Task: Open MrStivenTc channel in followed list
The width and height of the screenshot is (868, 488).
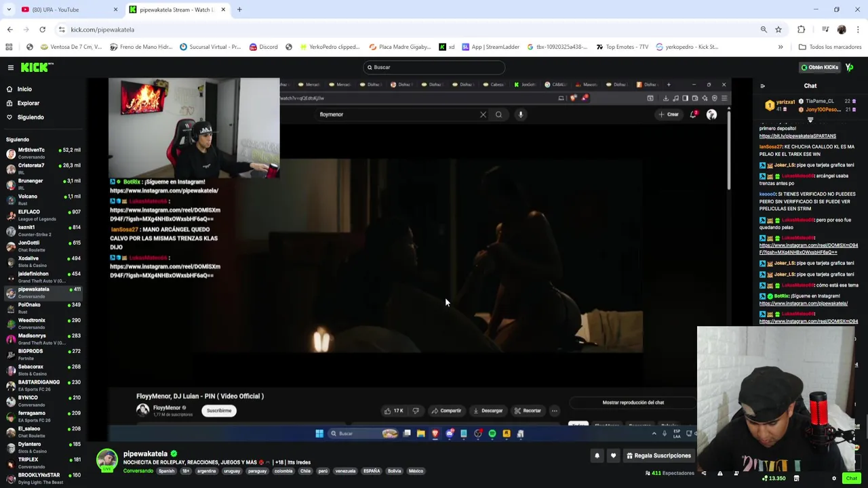Action: point(42,153)
